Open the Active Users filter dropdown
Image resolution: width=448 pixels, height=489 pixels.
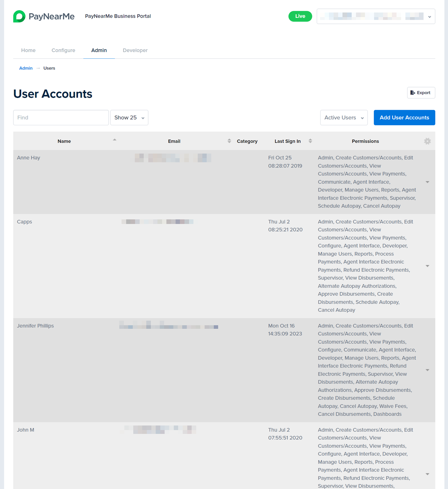(x=344, y=118)
